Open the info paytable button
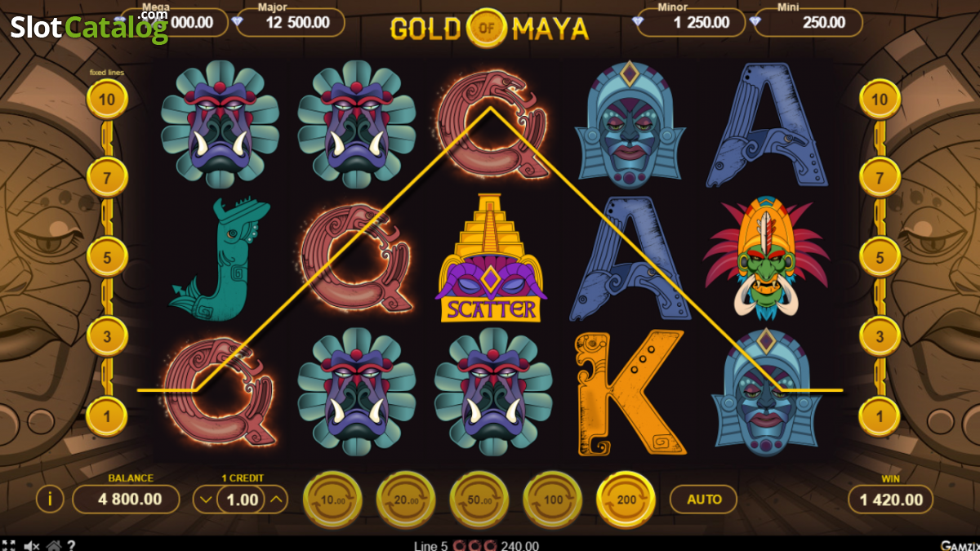This screenshot has height=551, width=980. pyautogui.click(x=50, y=499)
